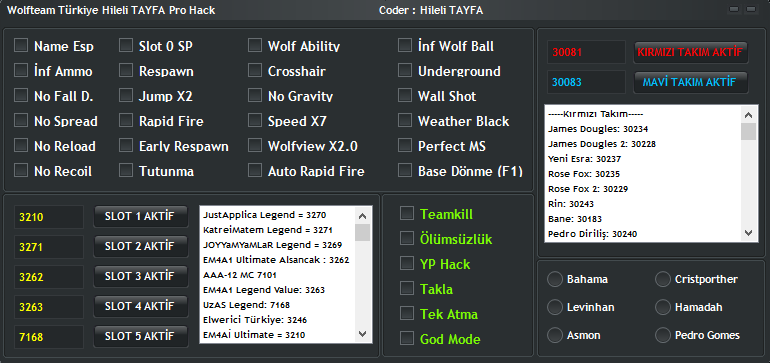This screenshot has width=770, height=363.
Task: Enable the Name Esp checkbox
Action: [x=21, y=46]
